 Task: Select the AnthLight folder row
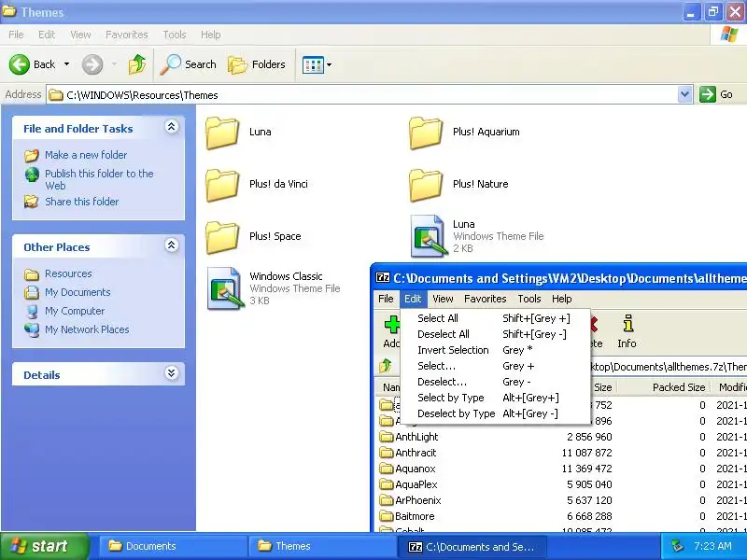[x=562, y=437]
